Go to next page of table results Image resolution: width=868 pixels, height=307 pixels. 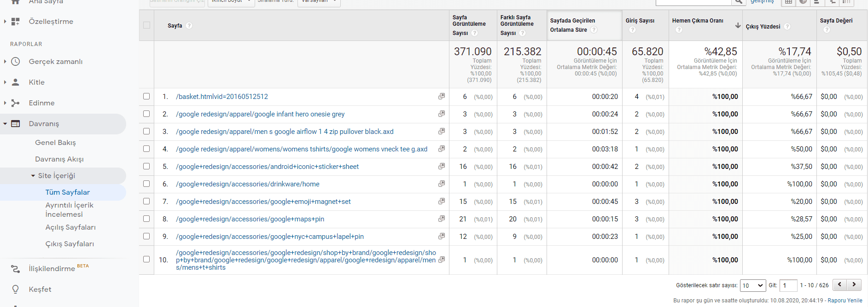click(854, 285)
